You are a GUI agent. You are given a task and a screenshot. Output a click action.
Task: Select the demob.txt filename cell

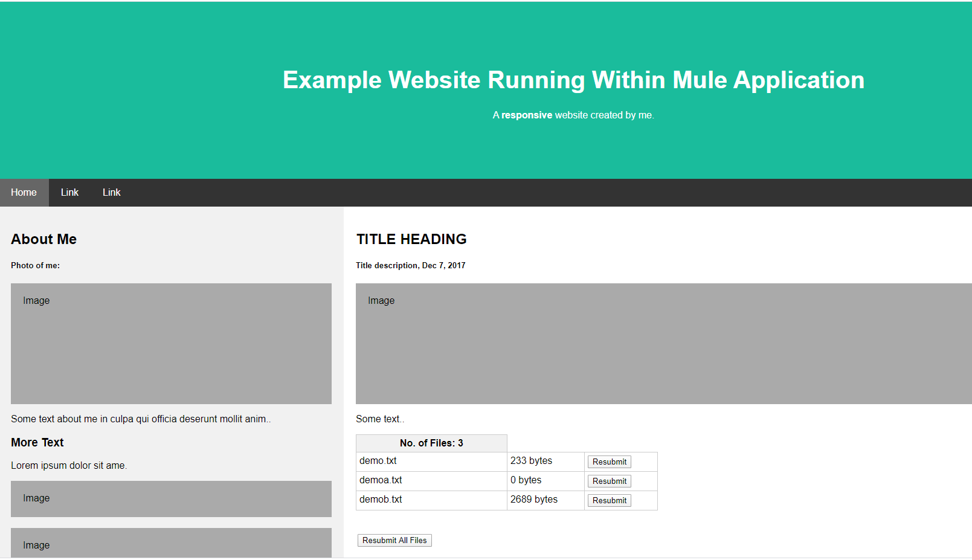pos(431,500)
